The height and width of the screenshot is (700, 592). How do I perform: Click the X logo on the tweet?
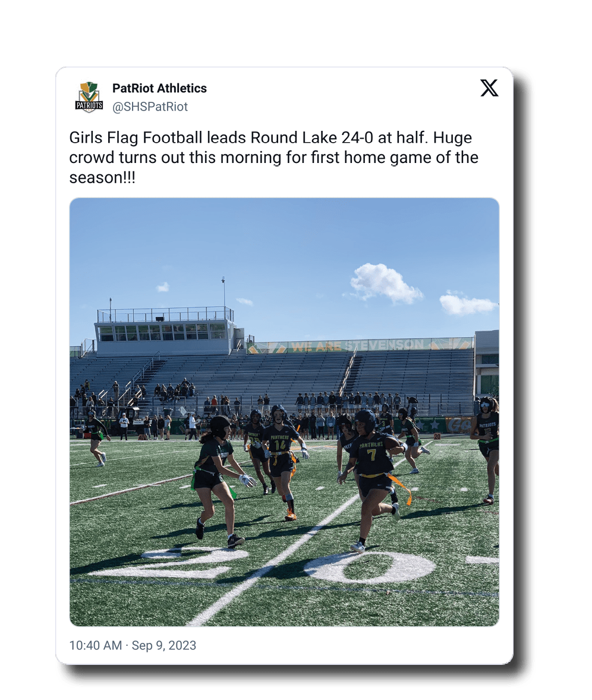[x=489, y=88]
